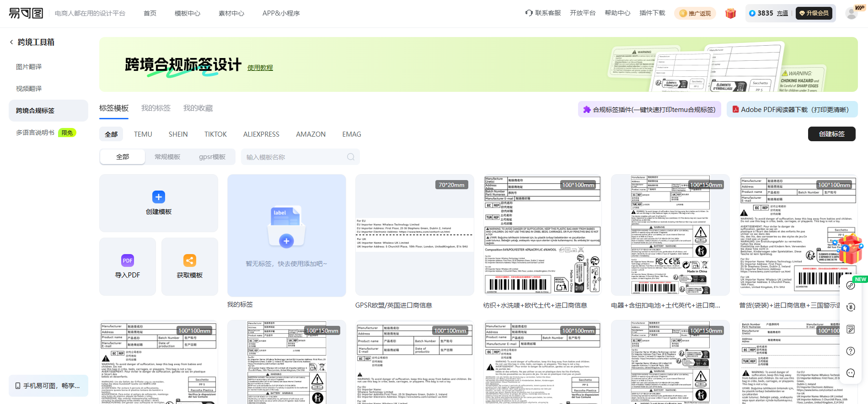Open the GPSR欧盟/英国进口商信息 template thumbnail

click(x=415, y=235)
